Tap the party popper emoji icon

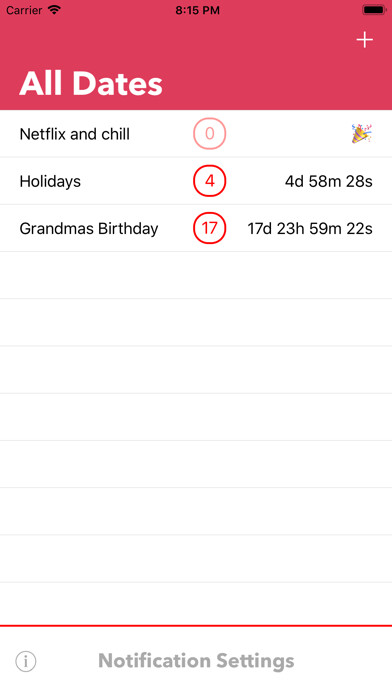[362, 134]
